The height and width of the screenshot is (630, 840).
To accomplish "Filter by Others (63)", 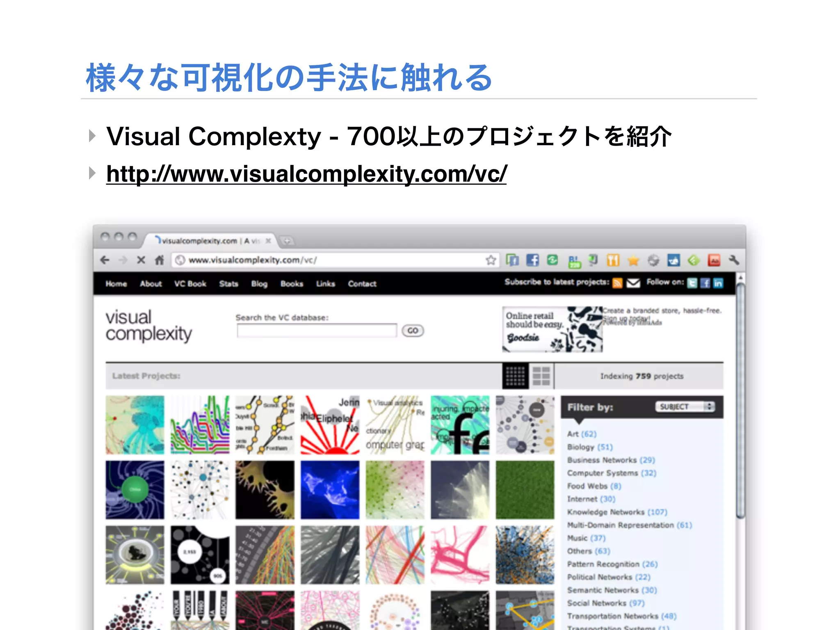I will (589, 551).
